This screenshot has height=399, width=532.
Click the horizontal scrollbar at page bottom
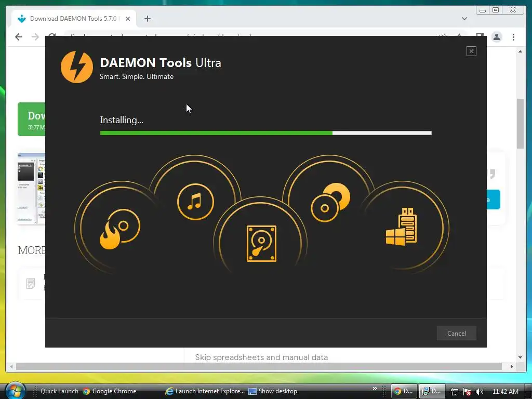(259, 366)
